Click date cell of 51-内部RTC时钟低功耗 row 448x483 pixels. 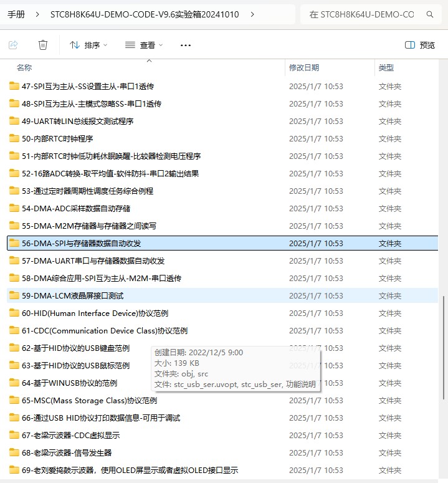316,156
